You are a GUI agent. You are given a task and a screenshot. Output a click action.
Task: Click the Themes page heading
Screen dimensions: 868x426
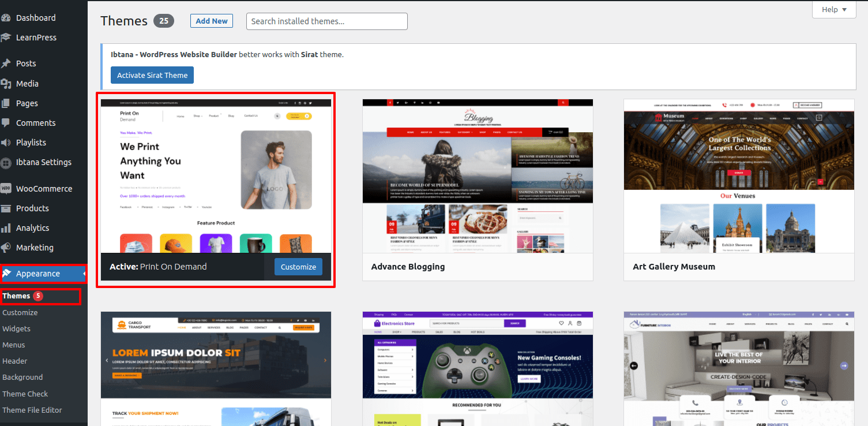click(x=124, y=21)
